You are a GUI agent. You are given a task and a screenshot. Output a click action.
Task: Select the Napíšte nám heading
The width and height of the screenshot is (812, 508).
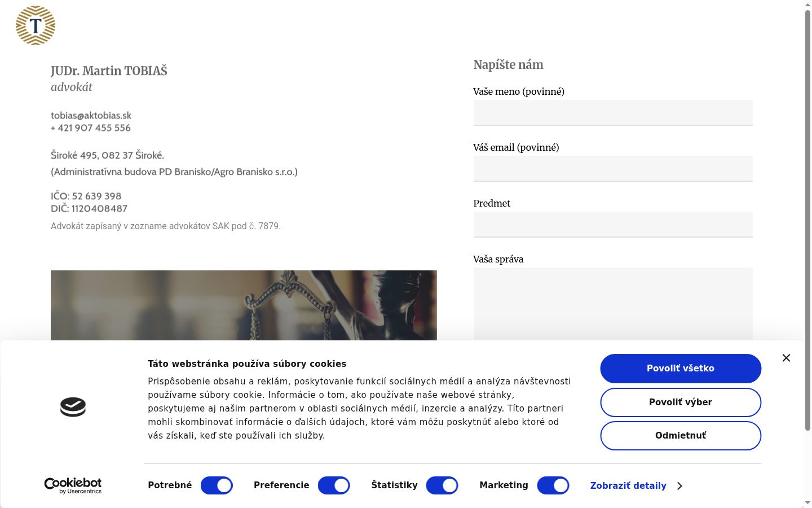click(x=508, y=65)
